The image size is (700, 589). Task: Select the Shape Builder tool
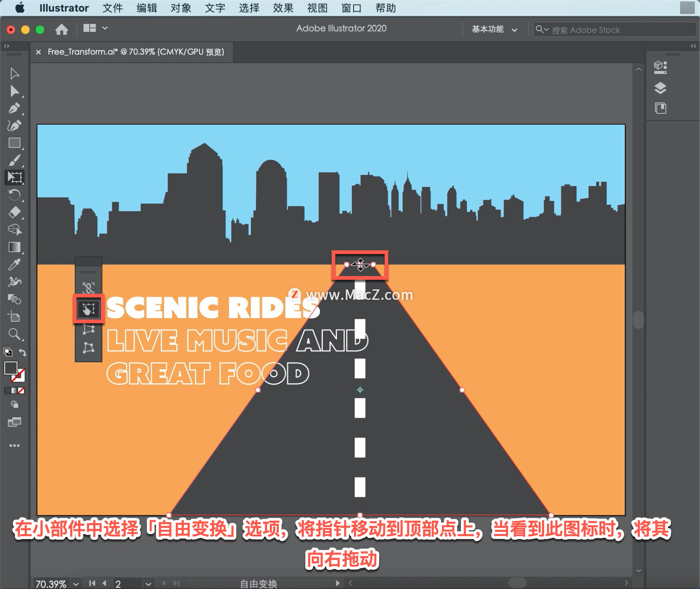click(x=14, y=230)
